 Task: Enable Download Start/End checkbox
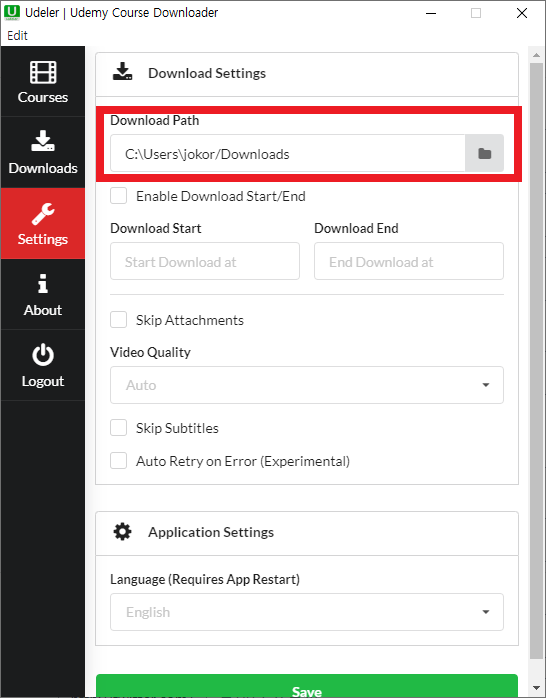pyautogui.click(x=119, y=196)
